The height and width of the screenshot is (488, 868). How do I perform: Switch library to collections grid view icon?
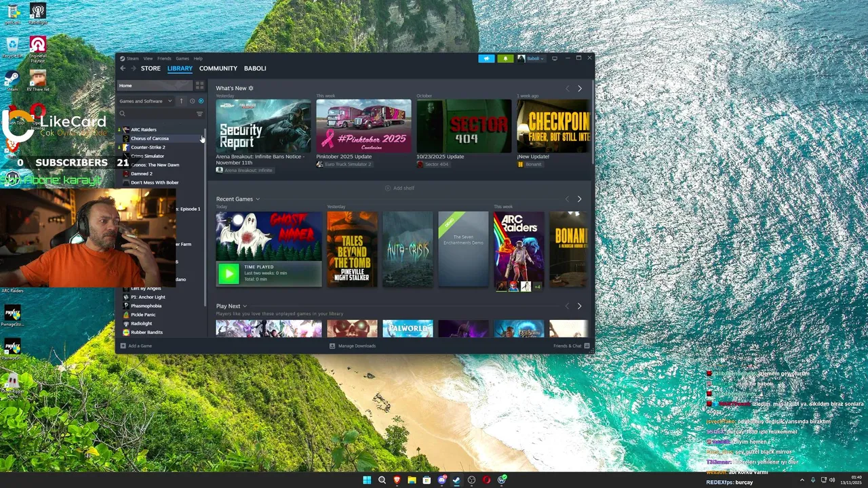199,85
